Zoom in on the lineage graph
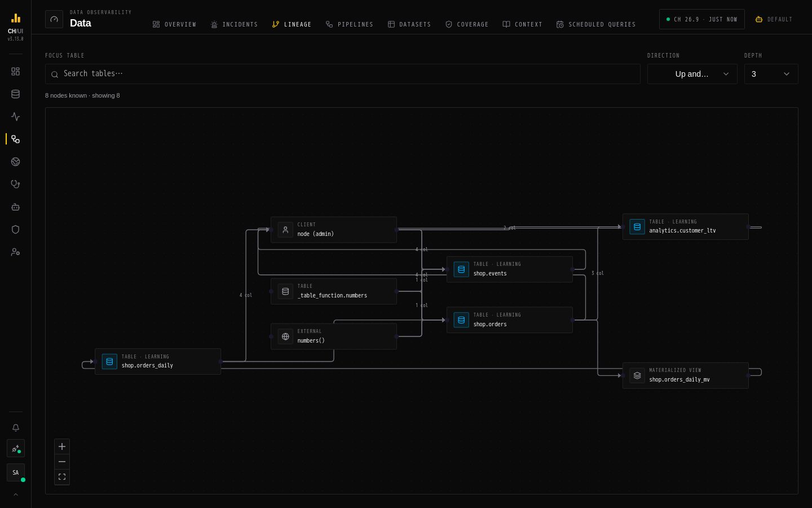 click(x=62, y=446)
